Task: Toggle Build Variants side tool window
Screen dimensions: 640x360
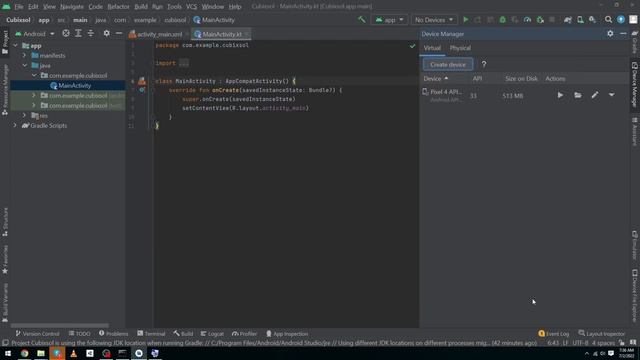Action: pos(5,302)
